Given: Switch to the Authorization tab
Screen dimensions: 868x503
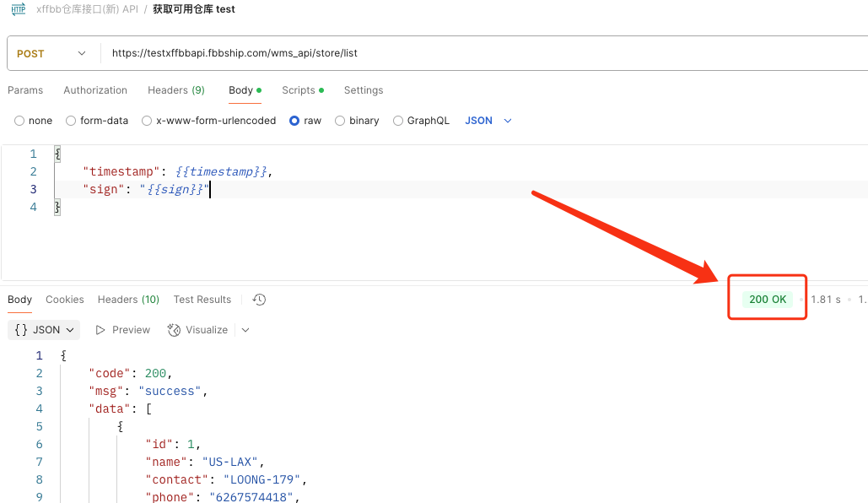Looking at the screenshot, I should pyautogui.click(x=95, y=90).
